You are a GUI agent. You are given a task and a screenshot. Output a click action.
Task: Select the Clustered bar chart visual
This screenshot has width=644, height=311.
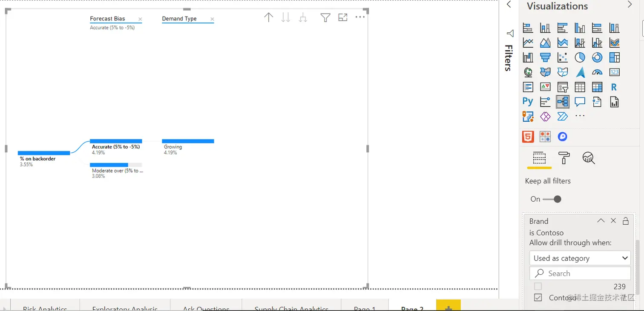(563, 28)
